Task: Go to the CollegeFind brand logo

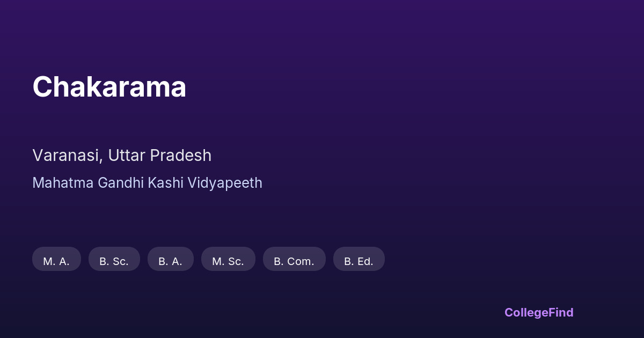Action: coord(539,312)
